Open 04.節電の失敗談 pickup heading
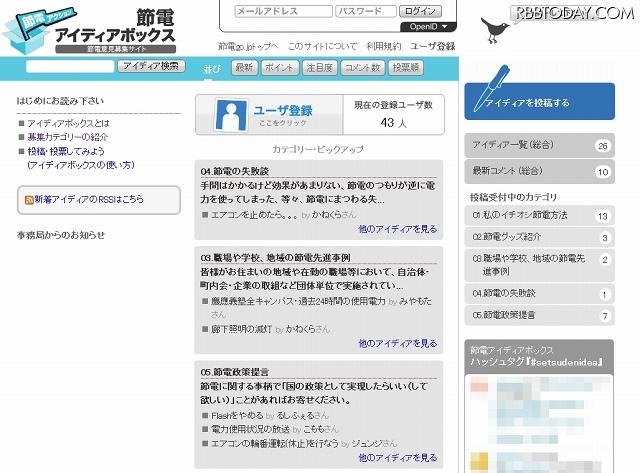Image resolution: width=640 pixels, height=473 pixels. pyautogui.click(x=234, y=171)
